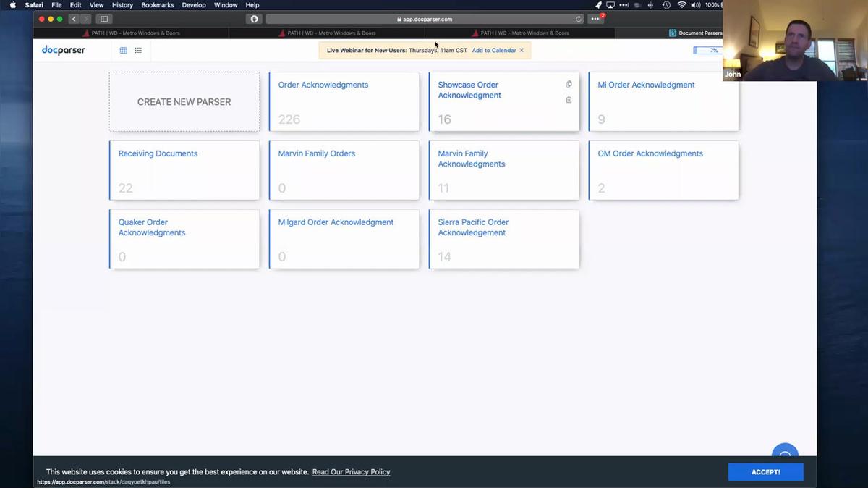
Task: Open AirPlay display menu
Action: [x=610, y=5]
